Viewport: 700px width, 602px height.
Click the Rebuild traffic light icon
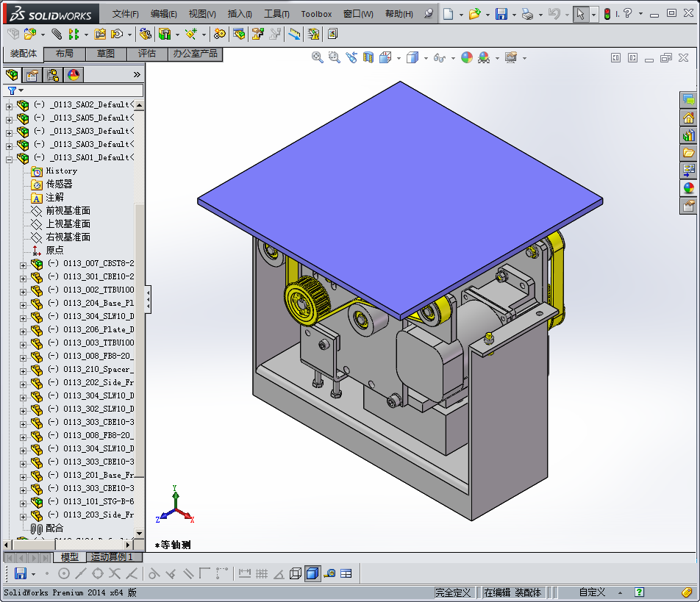coord(607,14)
